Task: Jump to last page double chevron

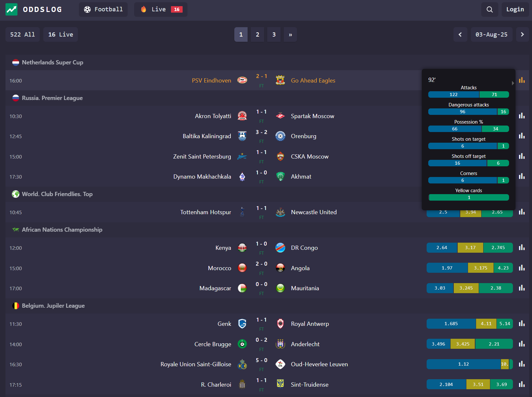Action: 290,34
